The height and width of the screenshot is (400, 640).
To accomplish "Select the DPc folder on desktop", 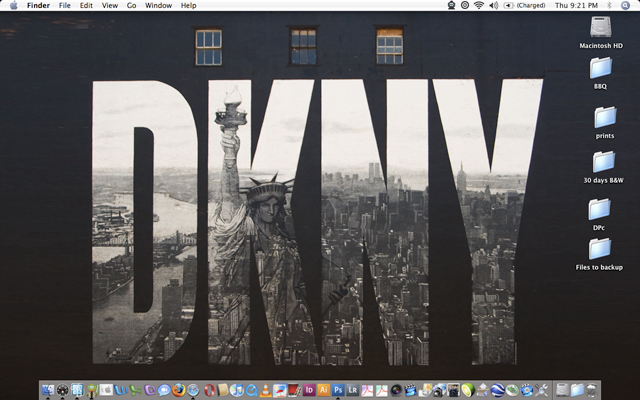I will (x=599, y=215).
